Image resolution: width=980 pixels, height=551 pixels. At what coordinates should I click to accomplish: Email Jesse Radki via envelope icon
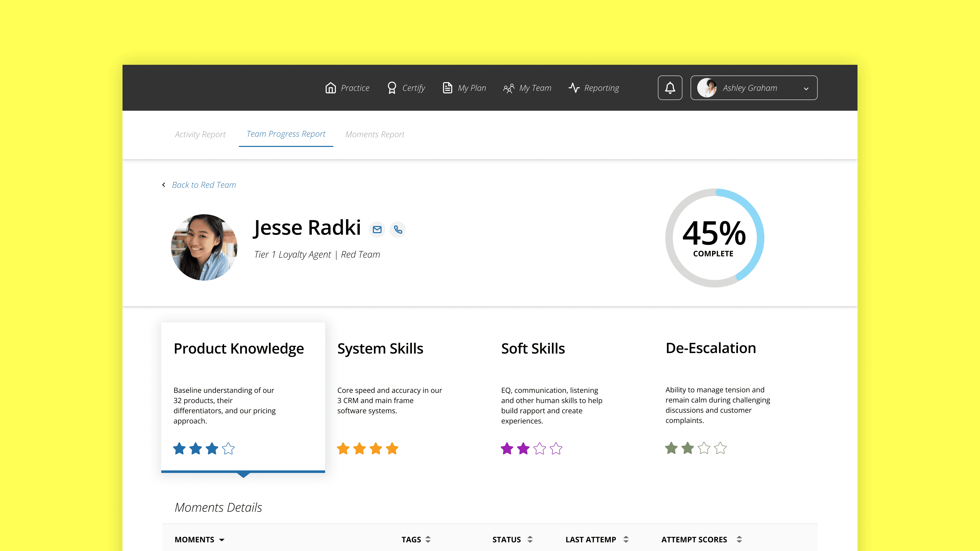[x=377, y=230]
